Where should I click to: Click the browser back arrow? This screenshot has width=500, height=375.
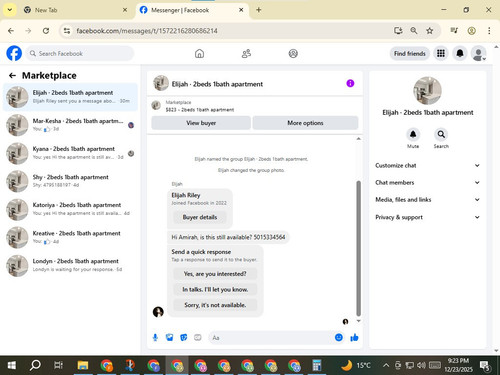coord(11,31)
